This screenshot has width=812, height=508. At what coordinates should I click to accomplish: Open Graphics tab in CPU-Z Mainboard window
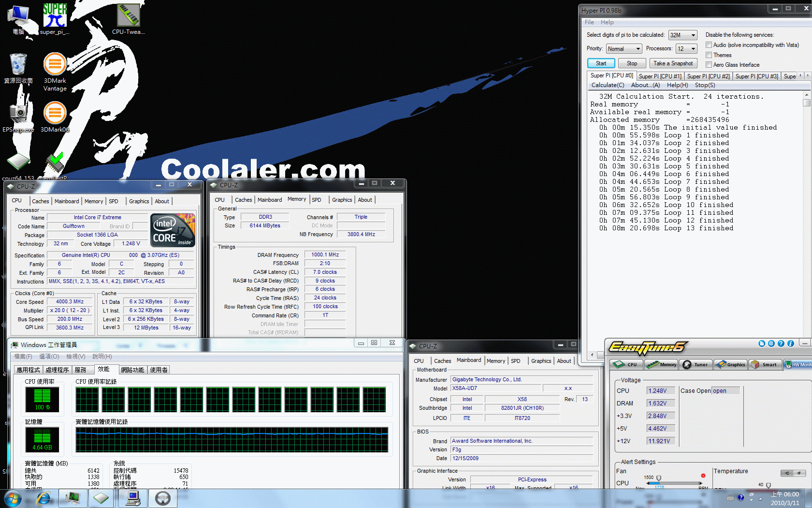coord(541,361)
